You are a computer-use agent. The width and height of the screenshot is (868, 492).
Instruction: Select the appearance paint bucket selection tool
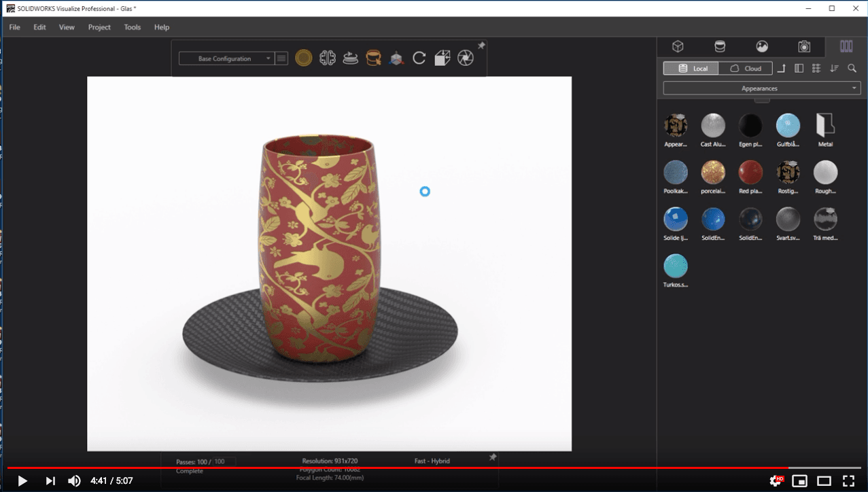coord(373,58)
